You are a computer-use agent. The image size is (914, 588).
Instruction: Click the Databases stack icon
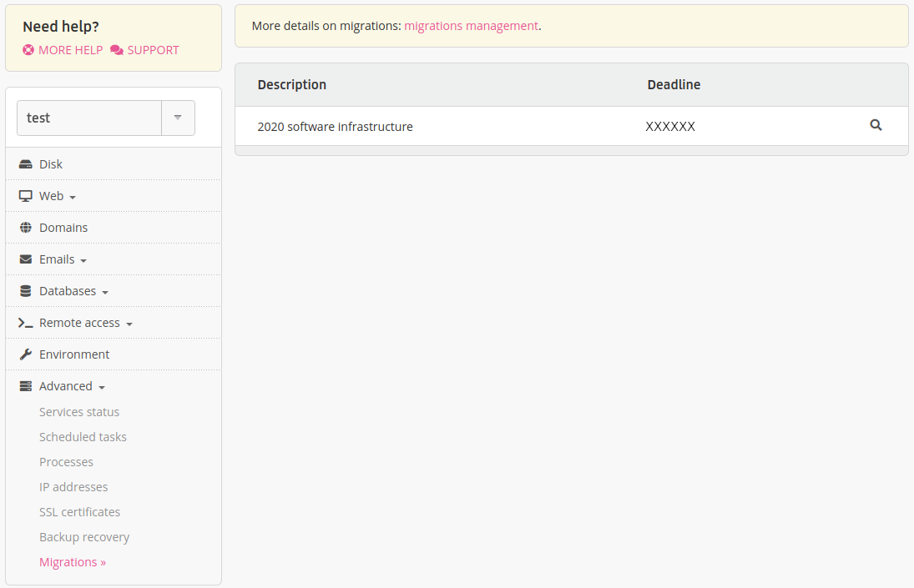tap(25, 290)
